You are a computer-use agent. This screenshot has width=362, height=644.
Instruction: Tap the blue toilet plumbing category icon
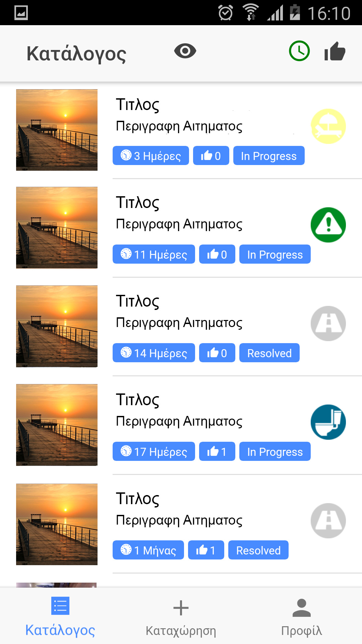(x=328, y=422)
